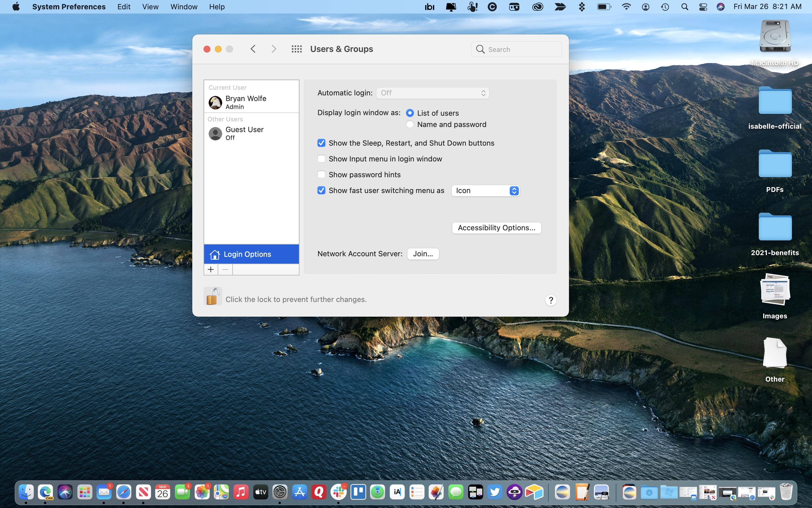
Task: Go back with the left chevron
Action: point(253,49)
